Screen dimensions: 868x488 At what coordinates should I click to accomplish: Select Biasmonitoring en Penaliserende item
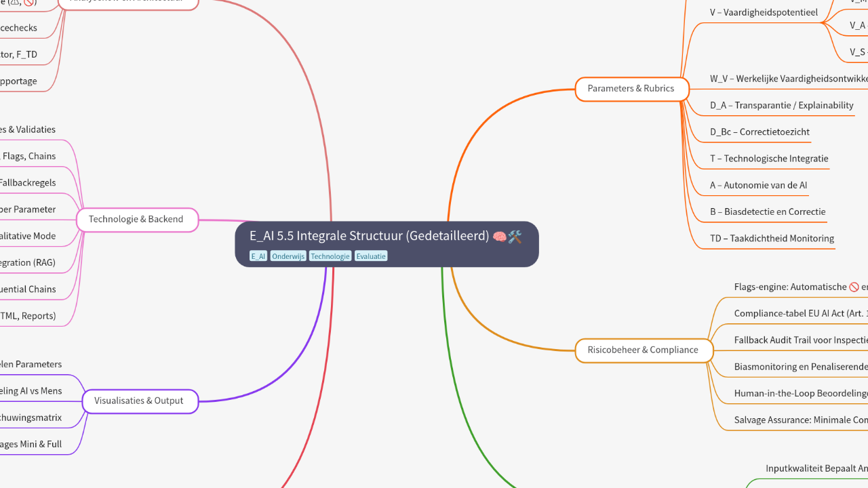pyautogui.click(x=801, y=367)
